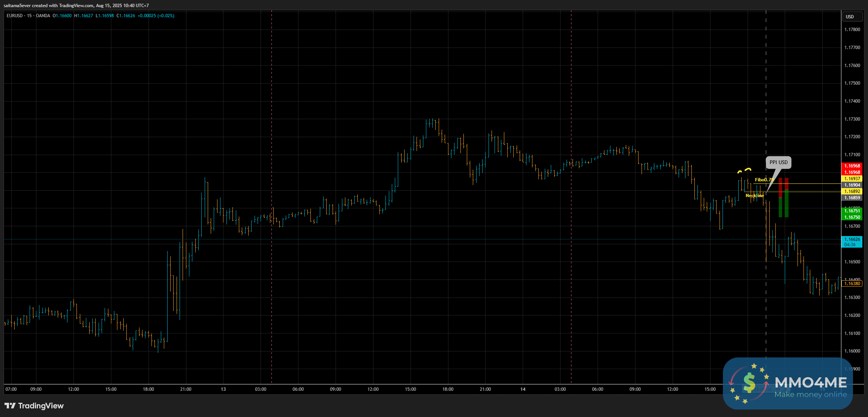
Task: Click the 18:00 time label after 15:00 on the 13th
Action: pyautogui.click(x=448, y=389)
